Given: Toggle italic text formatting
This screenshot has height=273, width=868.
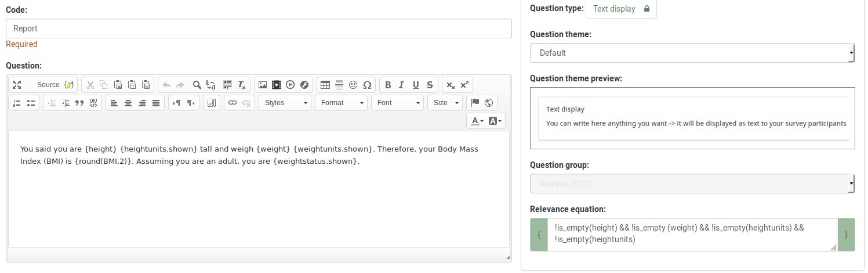Looking at the screenshot, I should point(401,85).
